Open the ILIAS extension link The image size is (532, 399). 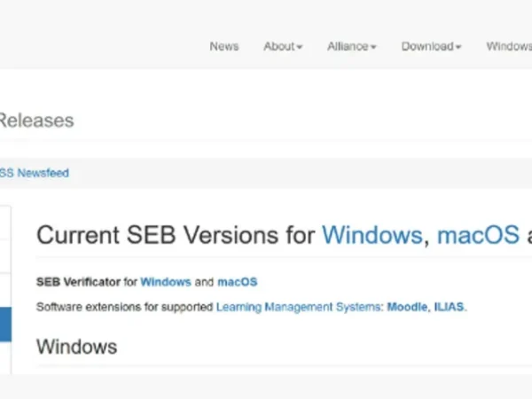449,307
